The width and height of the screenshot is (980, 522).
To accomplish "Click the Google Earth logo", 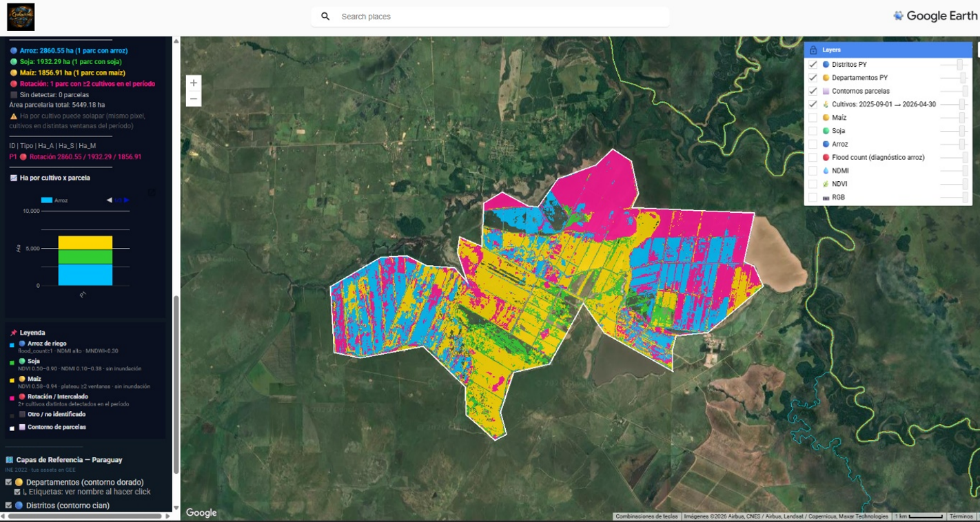I will pos(935,17).
